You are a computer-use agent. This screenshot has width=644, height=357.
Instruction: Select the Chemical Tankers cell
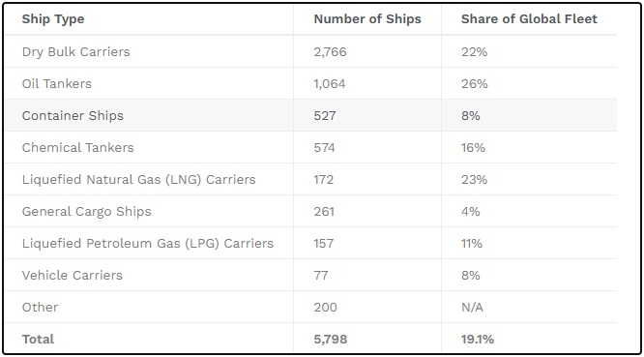click(78, 147)
